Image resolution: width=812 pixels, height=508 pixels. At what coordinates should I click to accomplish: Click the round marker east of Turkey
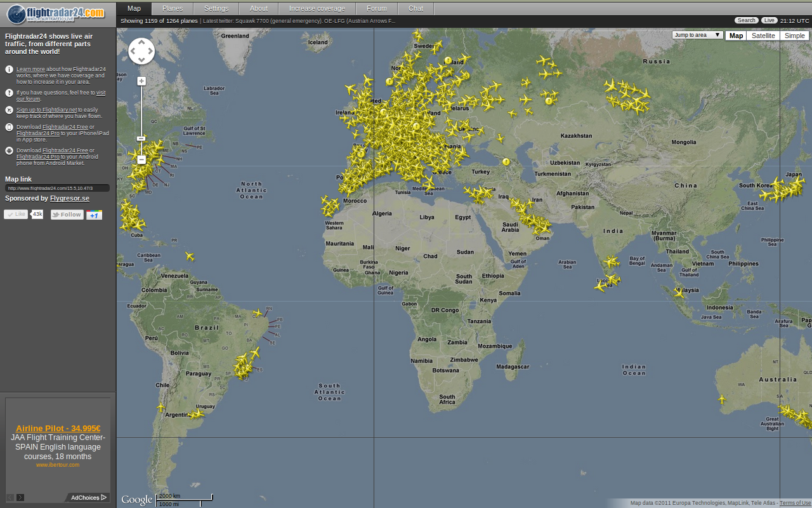click(506, 162)
